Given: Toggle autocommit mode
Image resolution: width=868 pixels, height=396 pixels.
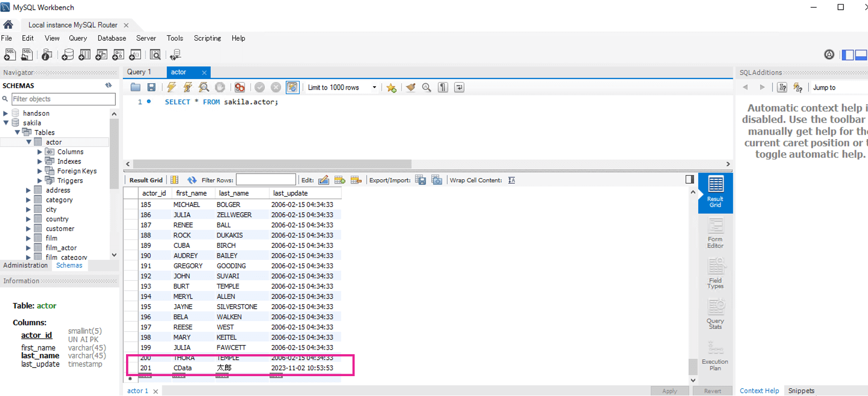Looking at the screenshot, I should (292, 87).
